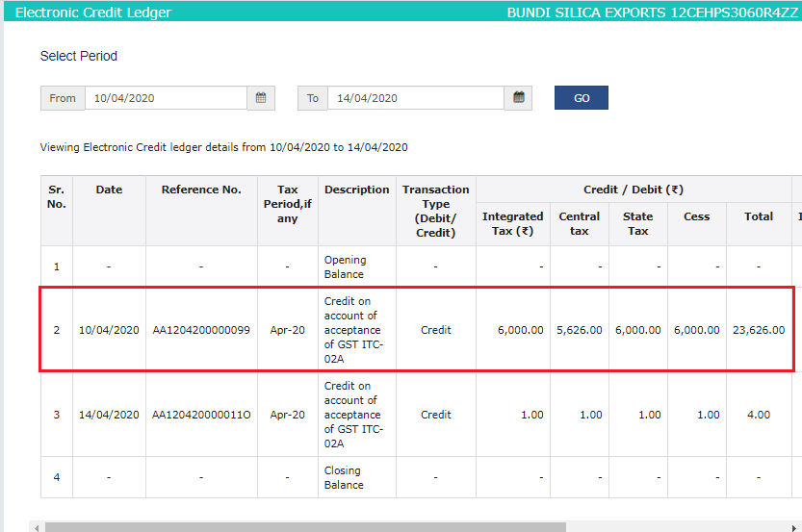Screen dimensions: 802x532
Task: Click the Electronic Credit Ledger title
Action: (x=93, y=13)
